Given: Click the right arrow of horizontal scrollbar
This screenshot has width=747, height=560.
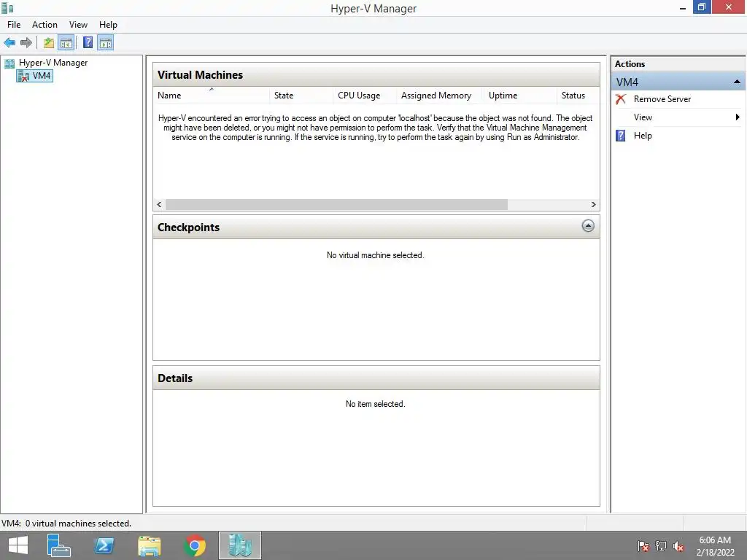Looking at the screenshot, I should [x=593, y=205].
